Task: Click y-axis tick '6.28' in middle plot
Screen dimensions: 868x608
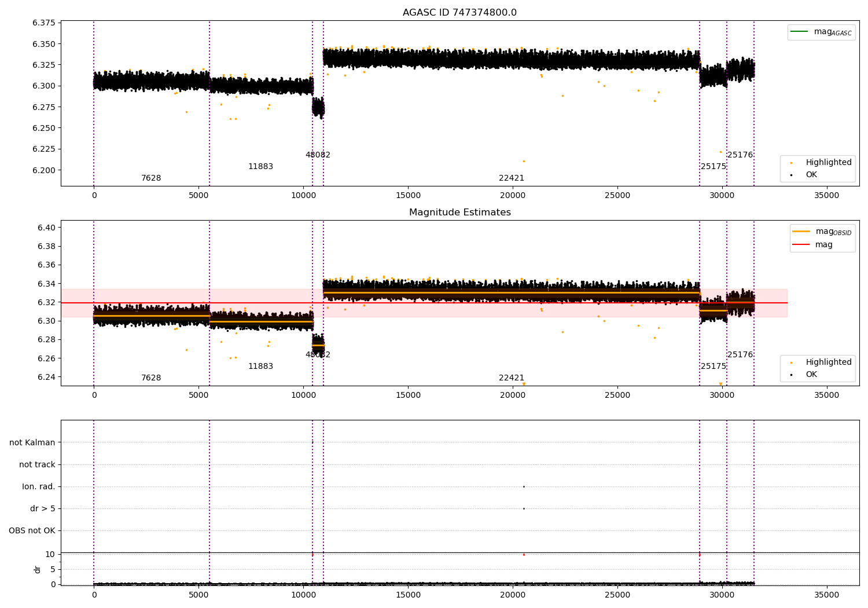Action: [x=46, y=339]
